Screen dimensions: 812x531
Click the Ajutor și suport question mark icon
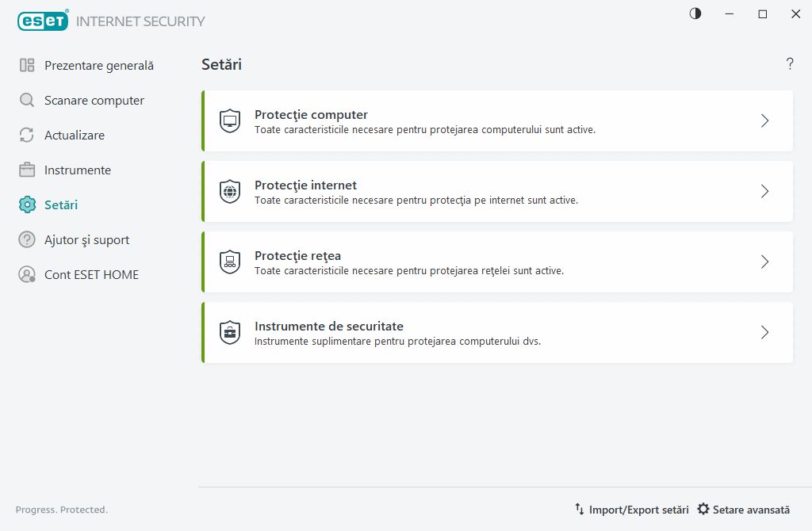pos(27,239)
